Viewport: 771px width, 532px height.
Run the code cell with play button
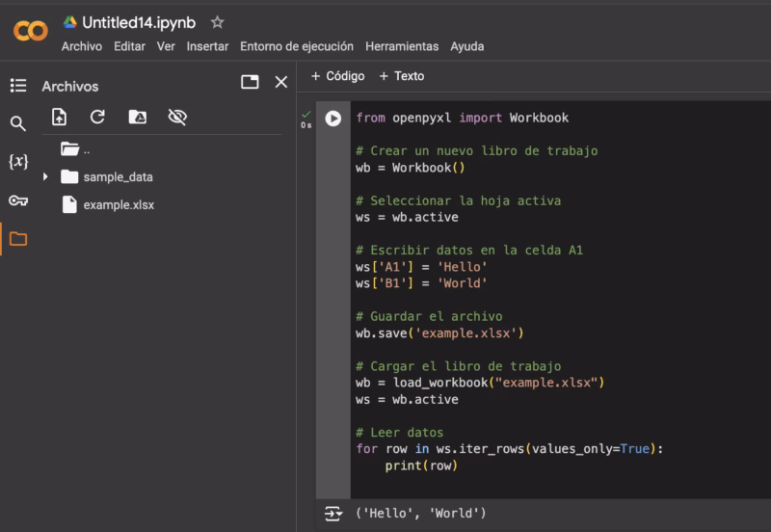coord(332,119)
